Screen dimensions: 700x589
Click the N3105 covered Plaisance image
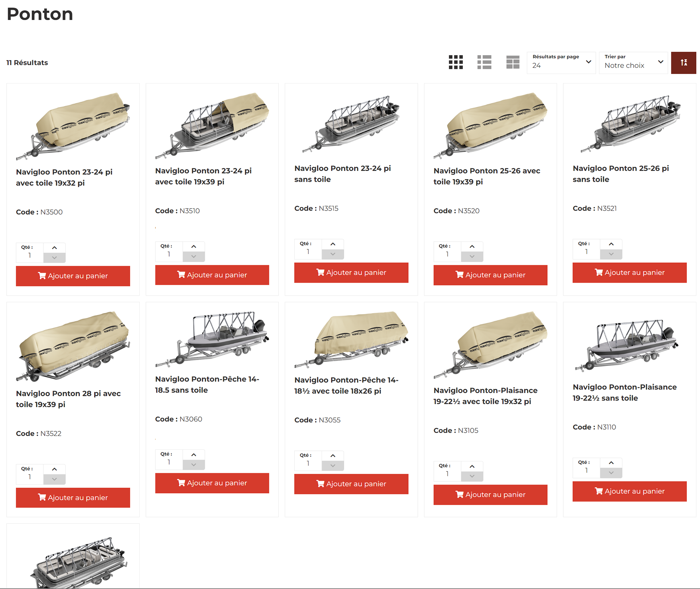[x=490, y=345]
